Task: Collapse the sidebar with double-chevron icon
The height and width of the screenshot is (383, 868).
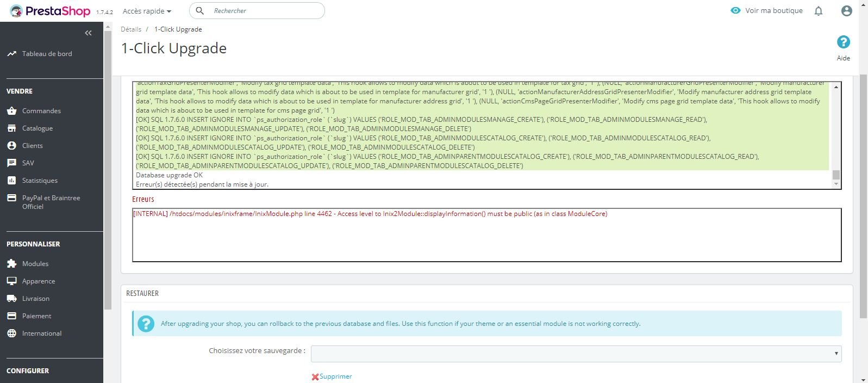Action: (x=88, y=33)
